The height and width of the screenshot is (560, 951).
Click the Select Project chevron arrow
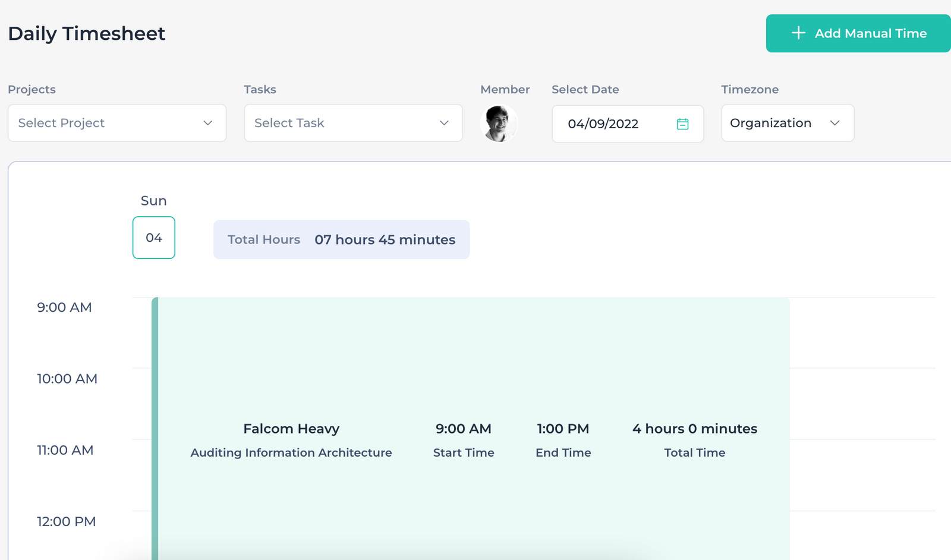(x=207, y=123)
